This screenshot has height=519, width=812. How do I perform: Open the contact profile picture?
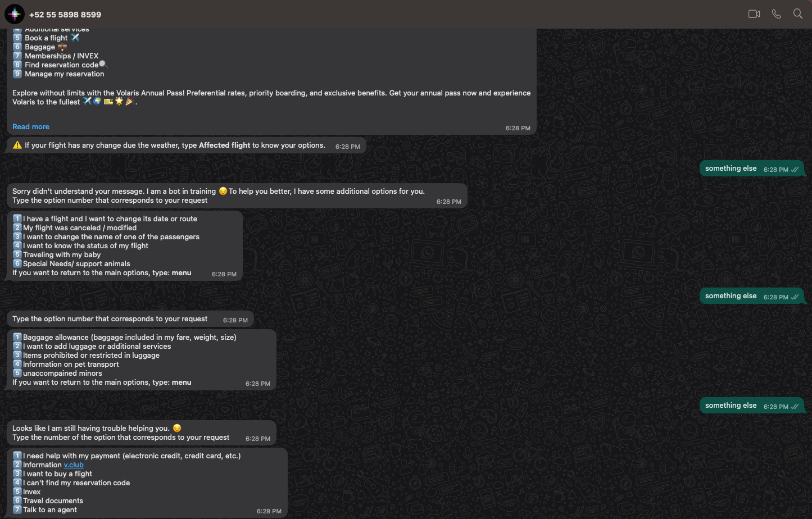15,14
